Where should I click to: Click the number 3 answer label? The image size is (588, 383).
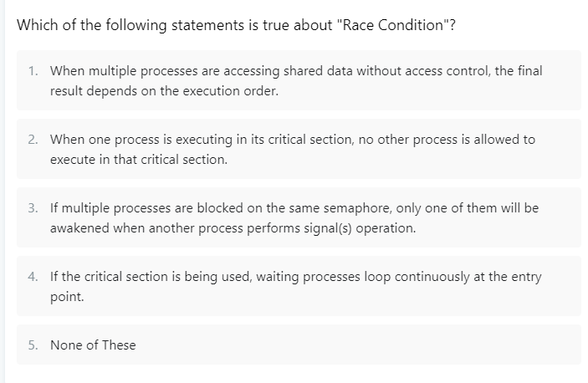point(33,208)
